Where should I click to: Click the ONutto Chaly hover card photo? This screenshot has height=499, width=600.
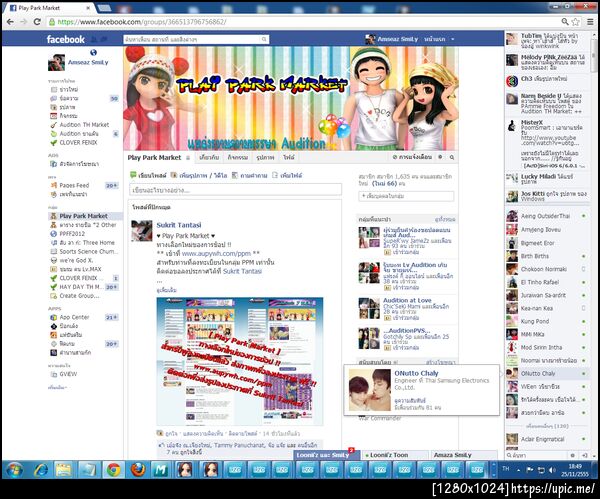(370, 390)
